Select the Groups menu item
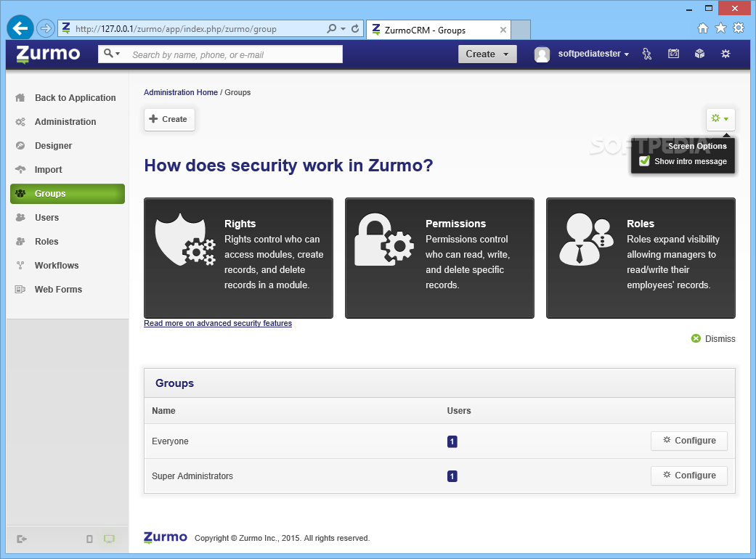Image resolution: width=756 pixels, height=559 pixels. pos(68,194)
